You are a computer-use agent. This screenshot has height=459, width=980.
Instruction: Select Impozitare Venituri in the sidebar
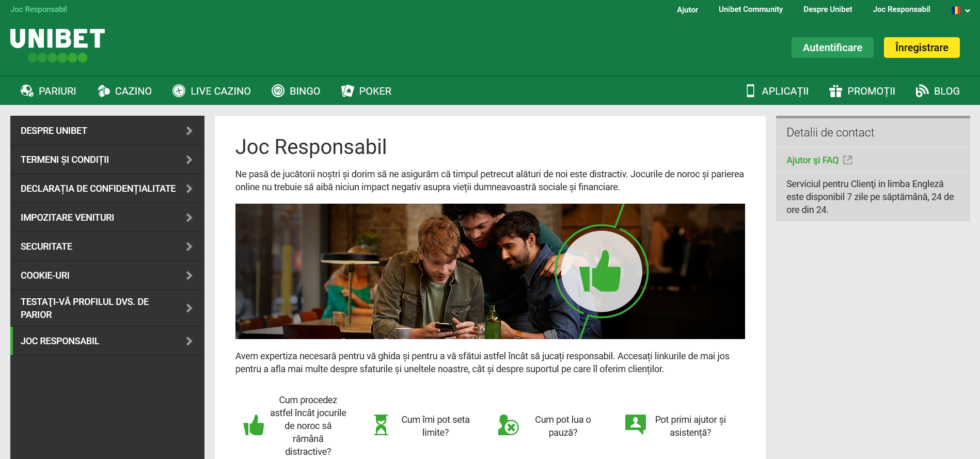107,218
